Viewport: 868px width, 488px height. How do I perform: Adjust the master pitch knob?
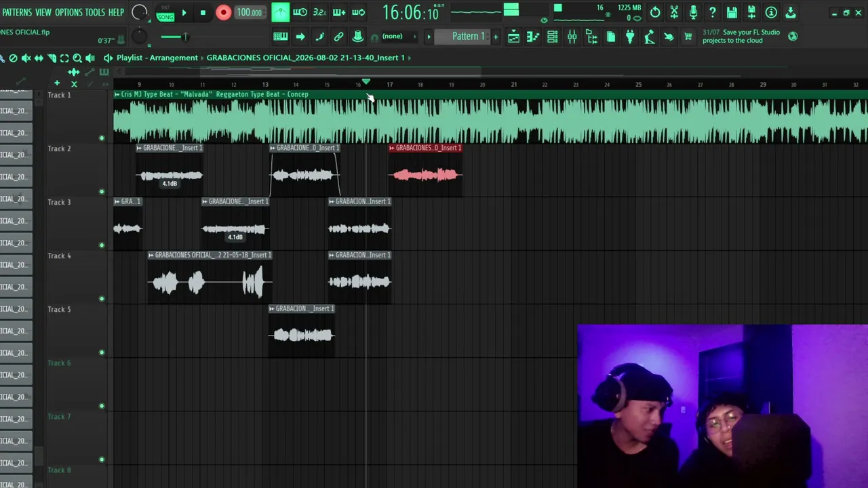[139, 37]
